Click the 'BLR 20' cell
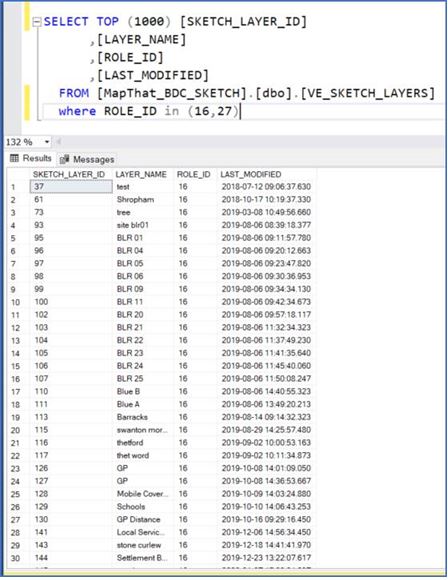This screenshot has height=580, width=448. [x=143, y=315]
